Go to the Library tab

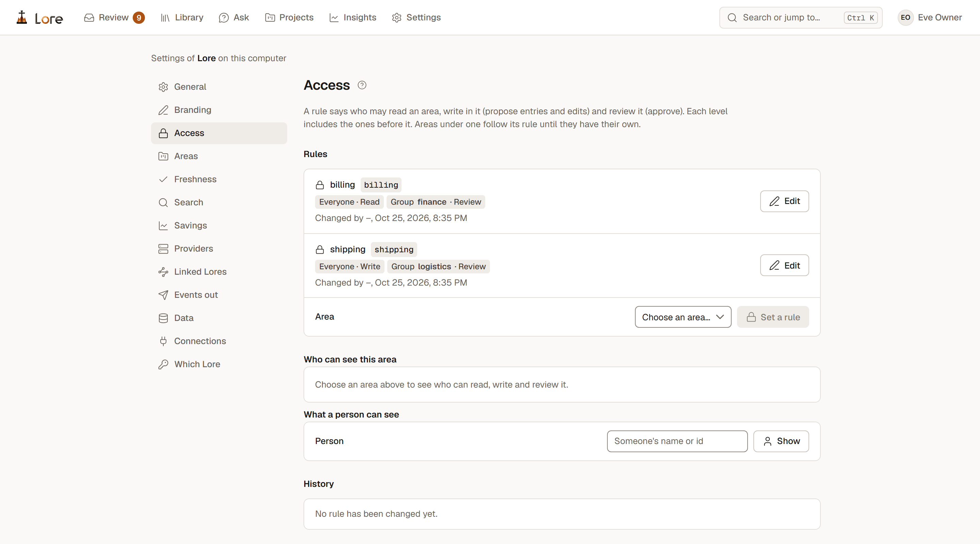pos(182,17)
